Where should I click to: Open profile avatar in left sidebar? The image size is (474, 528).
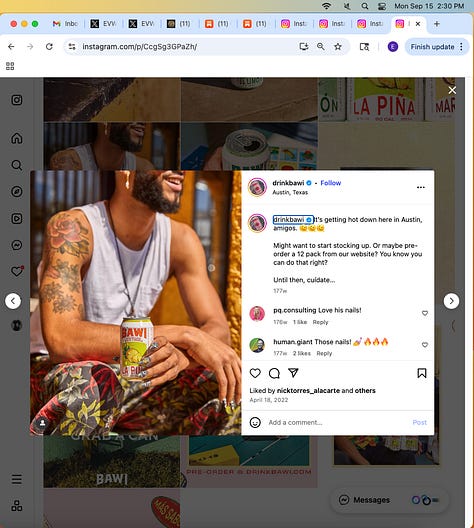(17, 325)
